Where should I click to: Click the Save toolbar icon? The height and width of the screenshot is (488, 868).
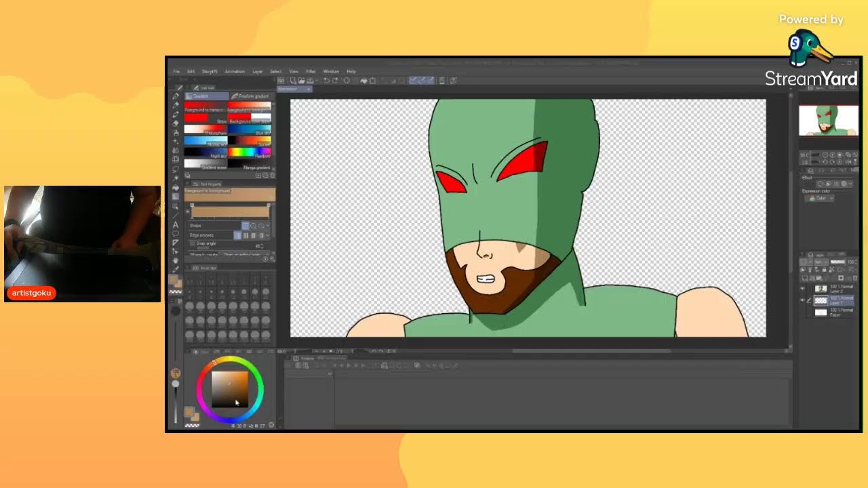(x=310, y=81)
